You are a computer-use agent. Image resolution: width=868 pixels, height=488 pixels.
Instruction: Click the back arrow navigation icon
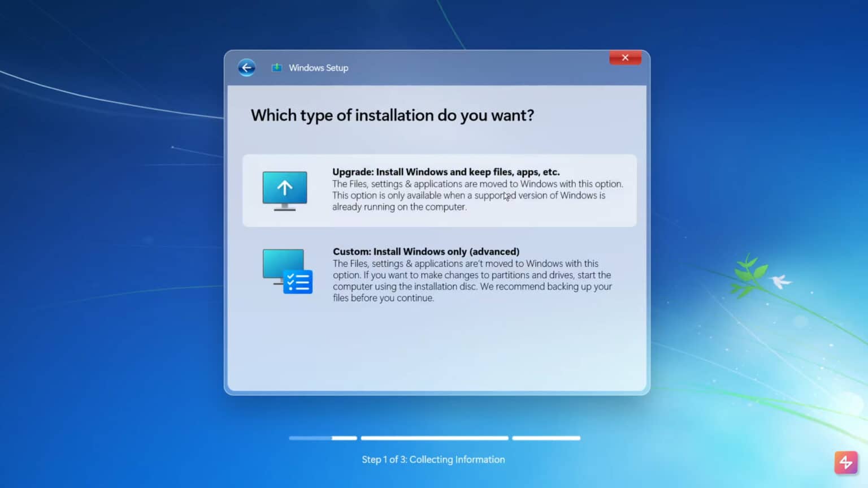(x=247, y=67)
